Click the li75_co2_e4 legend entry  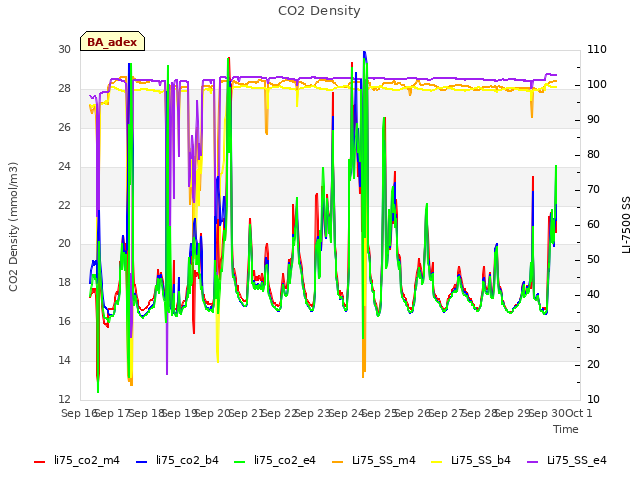pos(275,461)
